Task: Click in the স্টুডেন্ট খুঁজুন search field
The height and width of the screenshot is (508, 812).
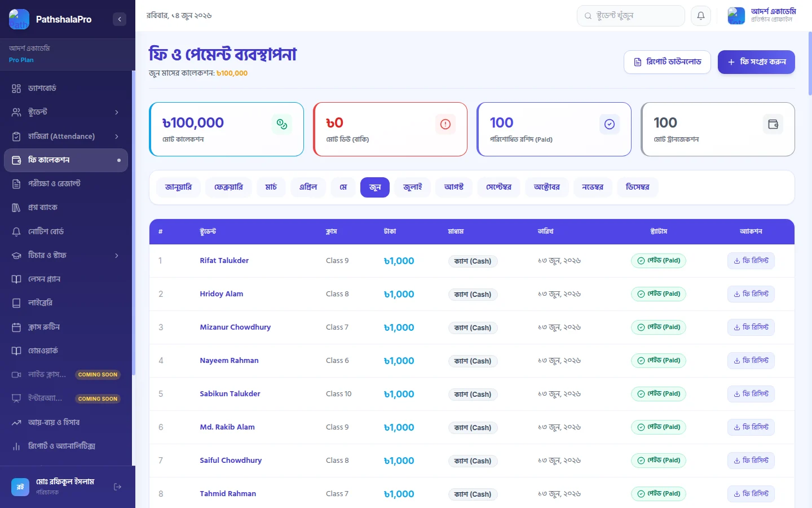Action: pyautogui.click(x=631, y=16)
